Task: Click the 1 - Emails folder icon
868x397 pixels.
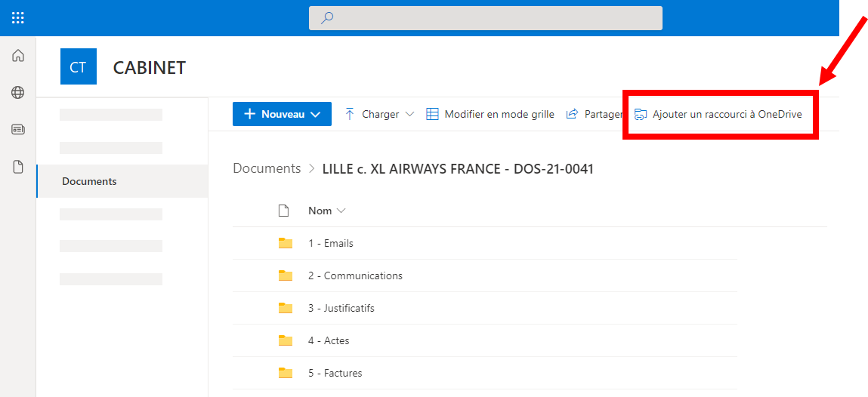Action: (285, 243)
